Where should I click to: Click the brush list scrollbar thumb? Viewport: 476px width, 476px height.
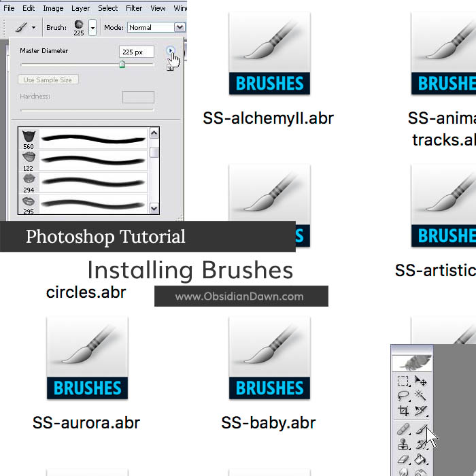pos(154,152)
